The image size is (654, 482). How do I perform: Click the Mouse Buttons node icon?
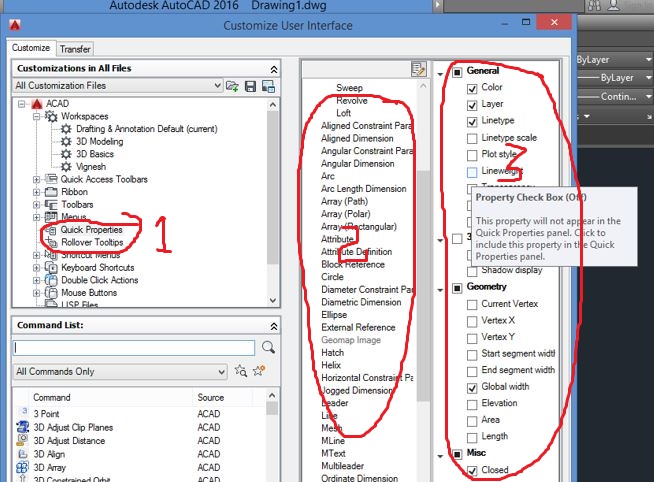tap(51, 293)
